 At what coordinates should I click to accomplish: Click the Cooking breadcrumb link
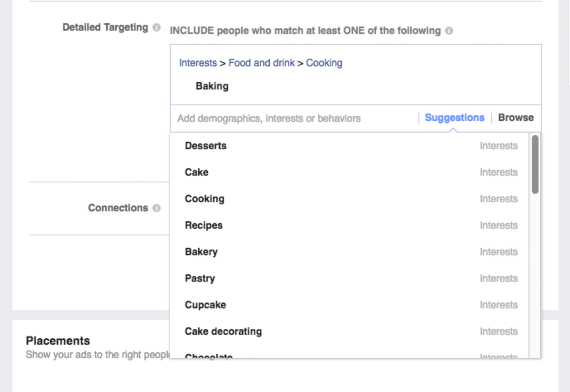pos(324,63)
